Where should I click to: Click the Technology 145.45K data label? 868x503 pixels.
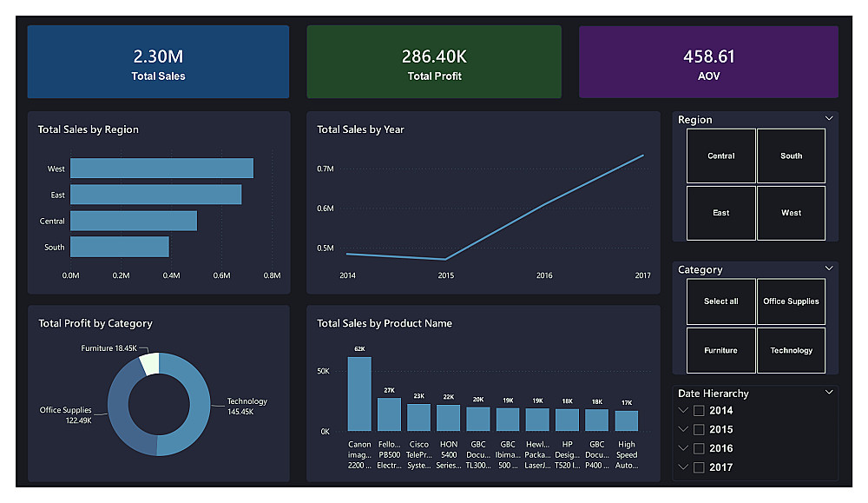(247, 406)
